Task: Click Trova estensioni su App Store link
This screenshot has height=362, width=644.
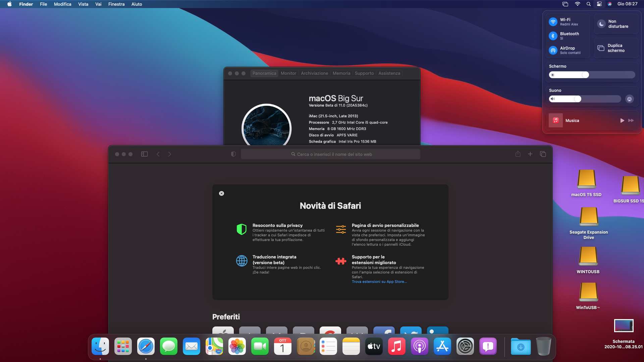Action: click(x=379, y=282)
